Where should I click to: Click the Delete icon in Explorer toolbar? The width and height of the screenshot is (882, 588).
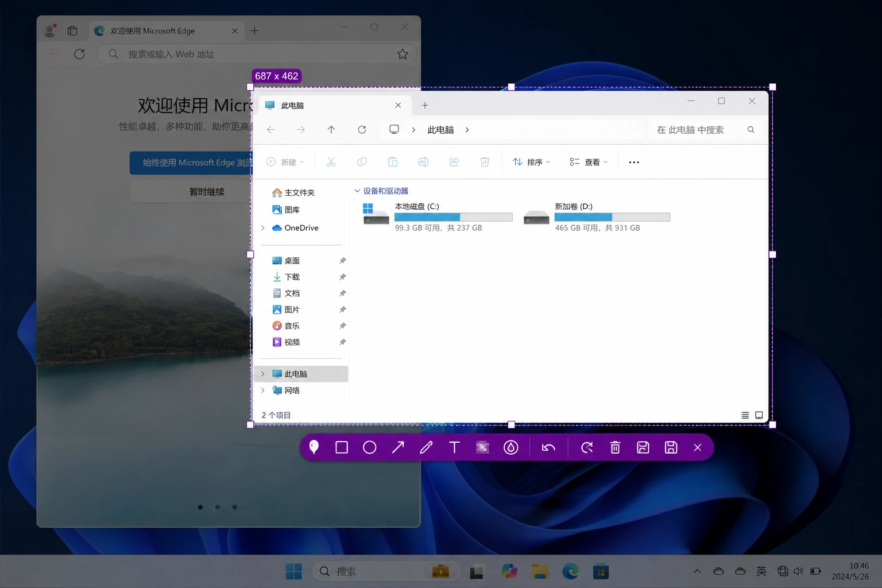(485, 162)
